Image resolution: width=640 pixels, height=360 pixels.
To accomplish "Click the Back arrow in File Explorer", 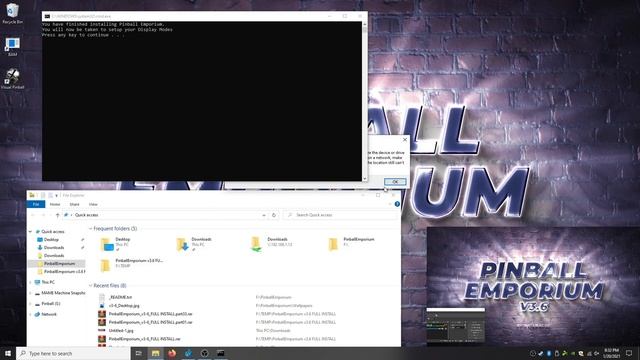I will (33, 215).
